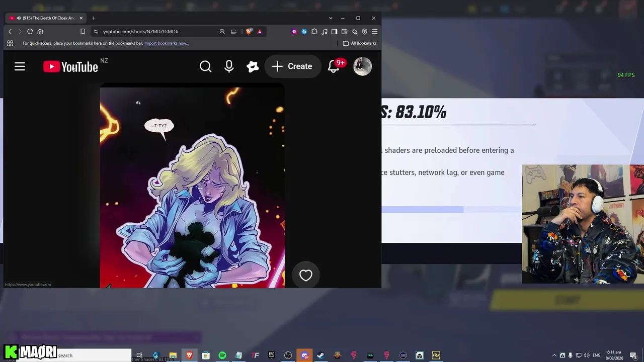Open the zoom magnifier icon in address bar
644x362 pixels.
tap(222, 32)
